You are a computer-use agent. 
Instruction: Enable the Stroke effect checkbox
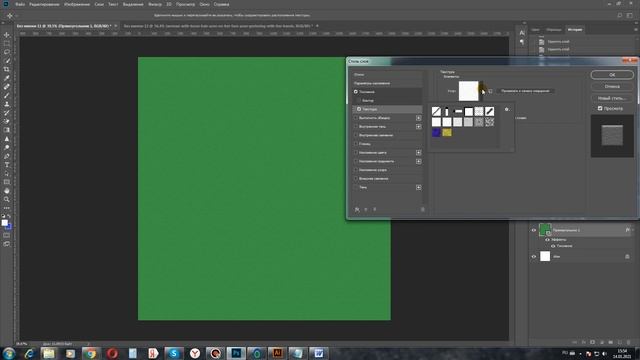click(x=356, y=118)
